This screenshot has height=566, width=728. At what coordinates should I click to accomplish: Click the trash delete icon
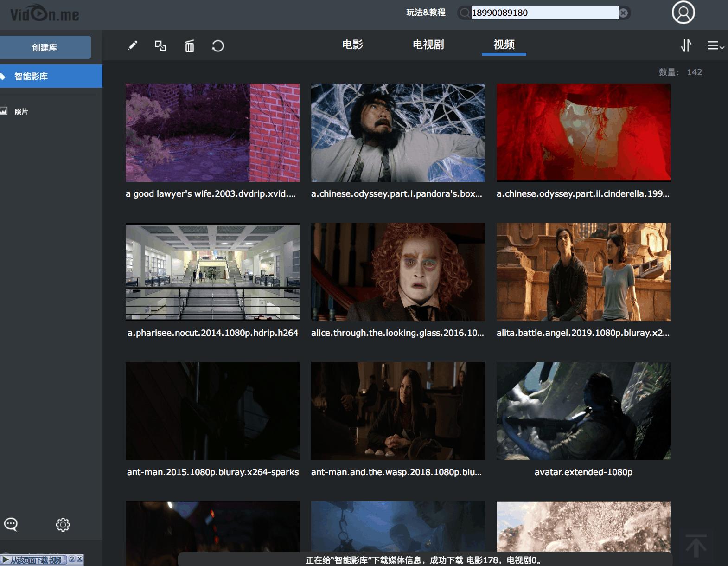pyautogui.click(x=189, y=46)
